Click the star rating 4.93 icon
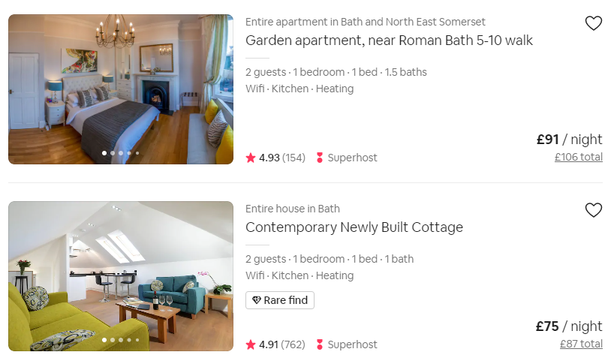 251,158
